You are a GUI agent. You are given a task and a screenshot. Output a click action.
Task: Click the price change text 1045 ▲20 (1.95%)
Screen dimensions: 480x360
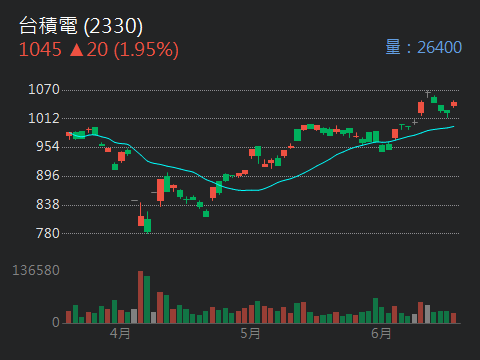[x=99, y=50]
